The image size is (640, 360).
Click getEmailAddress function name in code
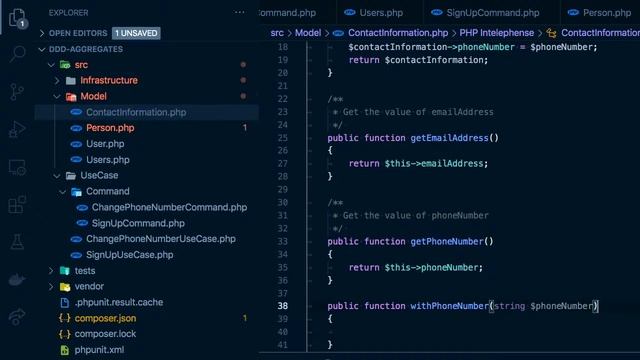click(449, 138)
